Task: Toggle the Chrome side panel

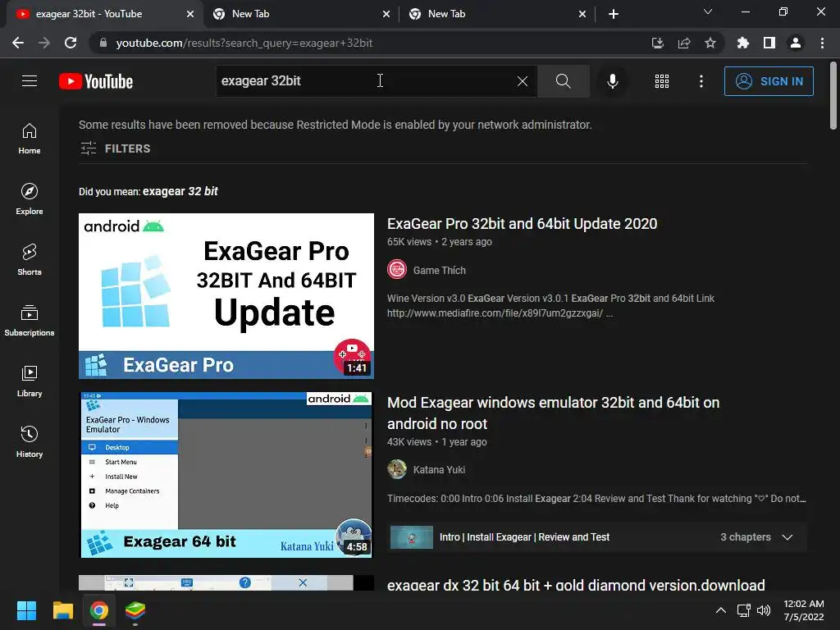Action: tap(769, 43)
